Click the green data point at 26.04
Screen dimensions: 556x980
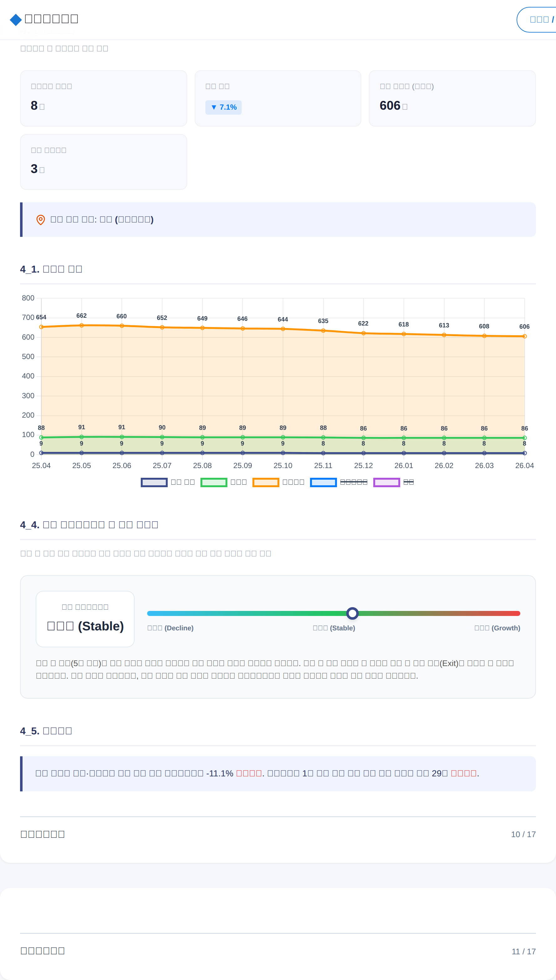[x=524, y=438]
